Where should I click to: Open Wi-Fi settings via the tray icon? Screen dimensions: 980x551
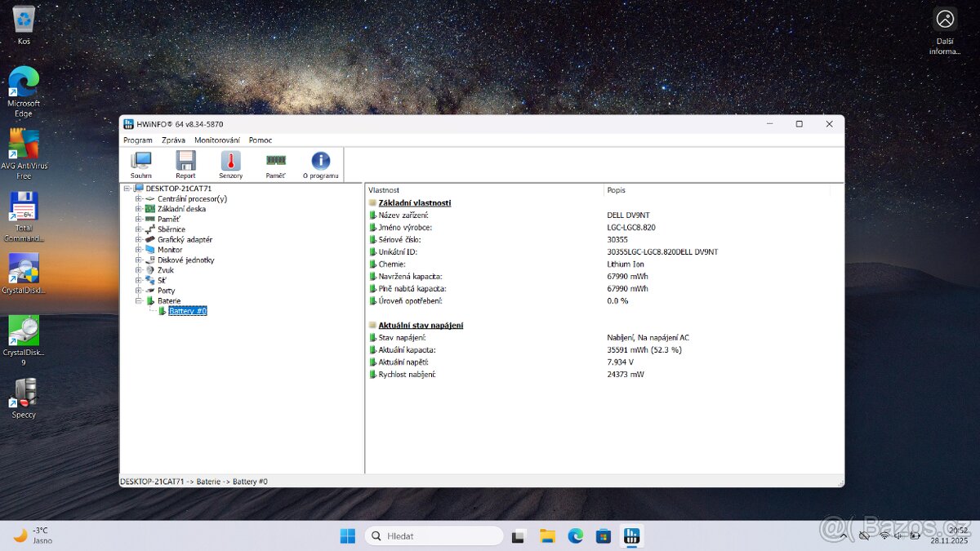click(884, 535)
